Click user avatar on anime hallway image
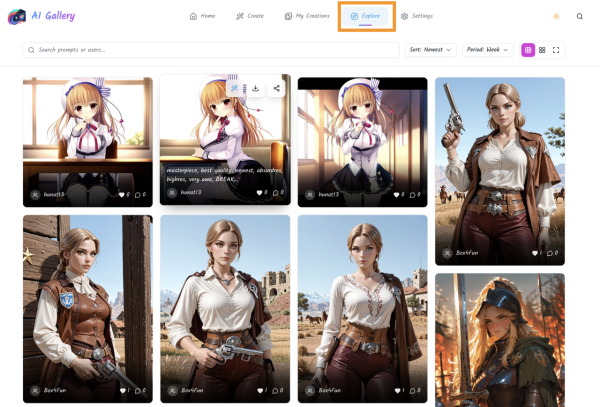 (310, 195)
